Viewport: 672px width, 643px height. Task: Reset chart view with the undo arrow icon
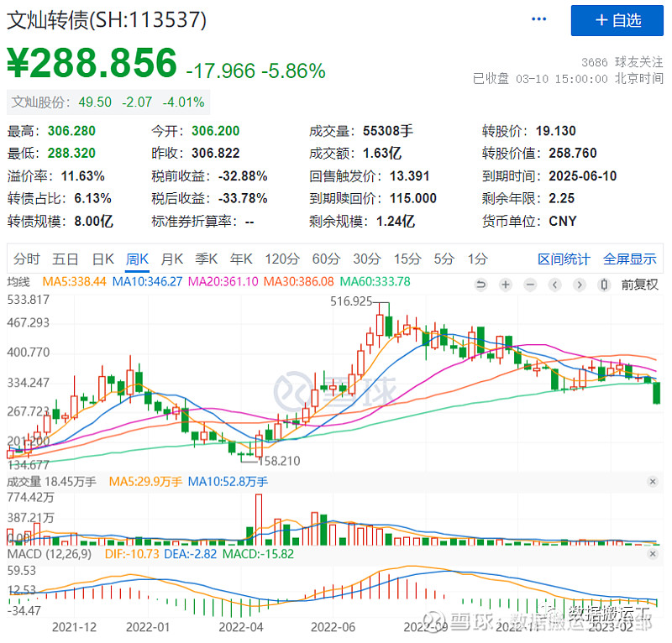coord(480,285)
